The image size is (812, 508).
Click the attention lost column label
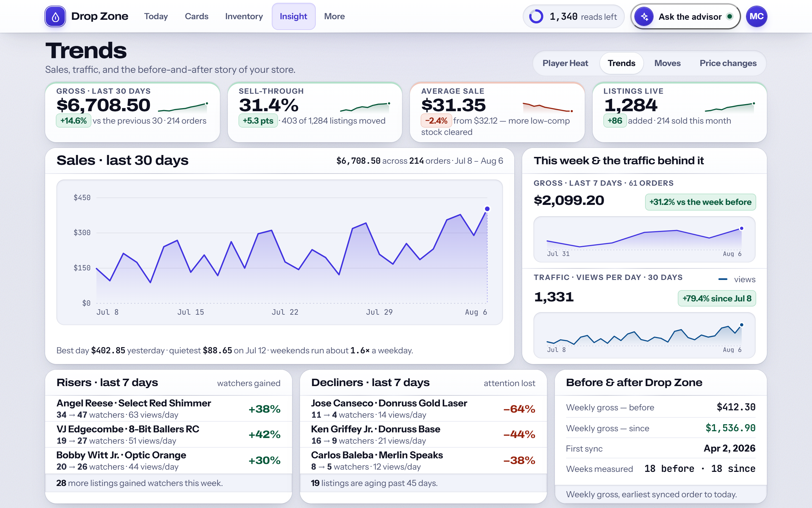click(x=509, y=383)
